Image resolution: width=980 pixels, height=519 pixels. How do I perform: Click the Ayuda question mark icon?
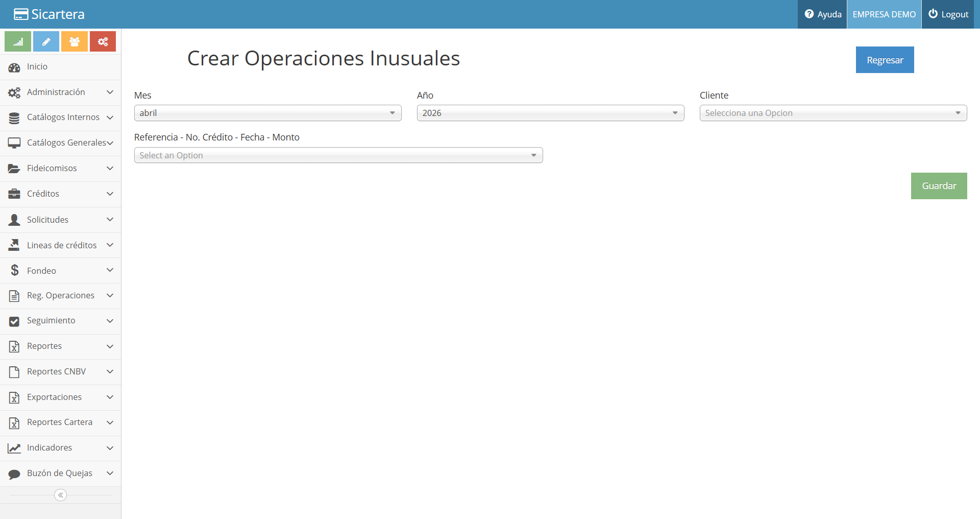pos(809,14)
